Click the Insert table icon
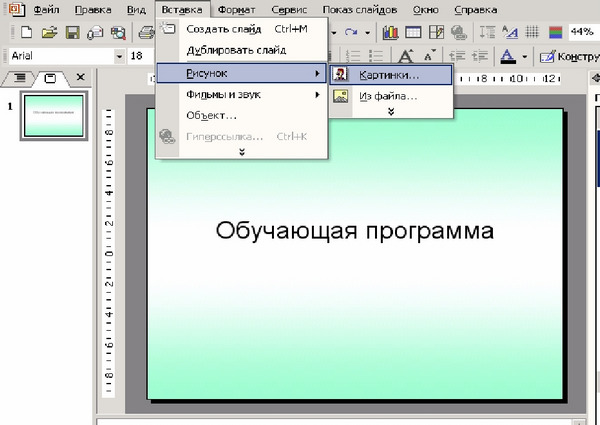This screenshot has height=425, width=600. pyautogui.click(x=413, y=33)
